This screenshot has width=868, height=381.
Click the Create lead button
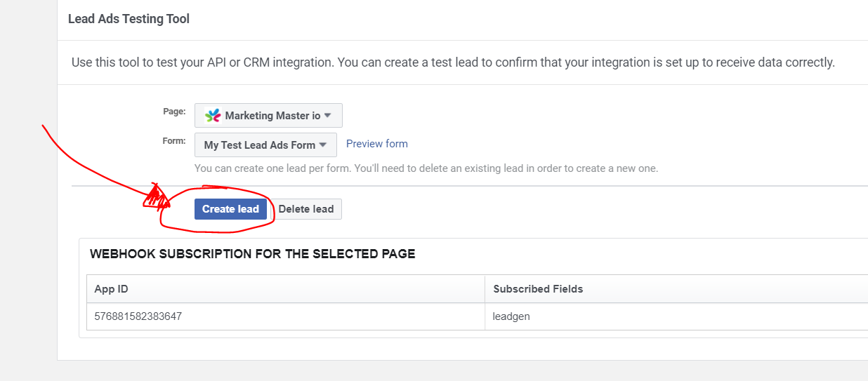tap(230, 209)
